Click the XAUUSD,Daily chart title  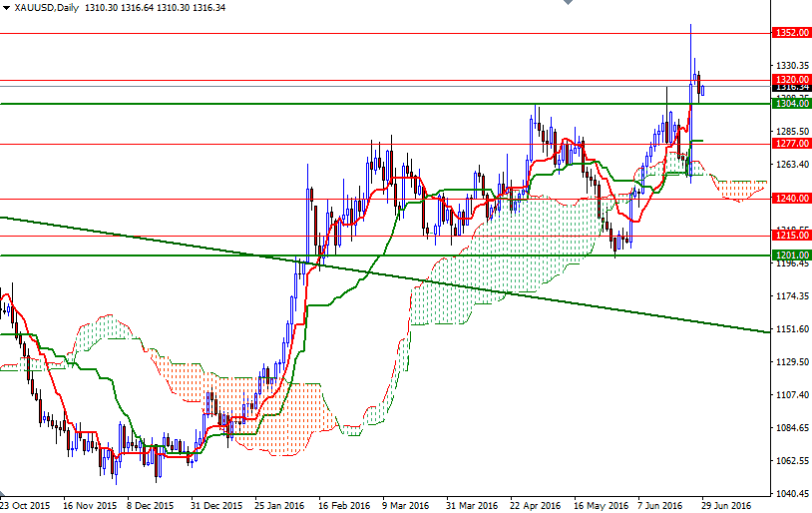pyautogui.click(x=46, y=7)
